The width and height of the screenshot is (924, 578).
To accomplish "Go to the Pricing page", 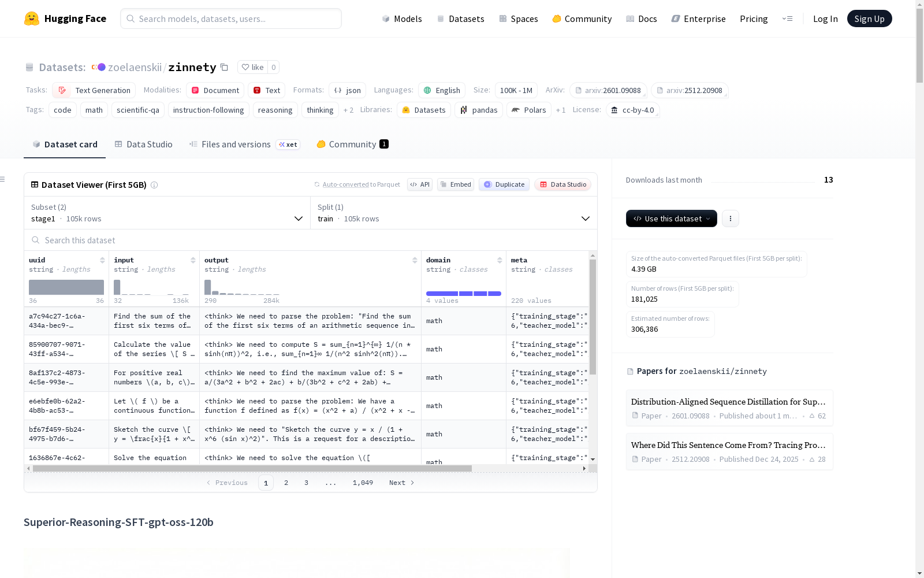I will point(754,18).
